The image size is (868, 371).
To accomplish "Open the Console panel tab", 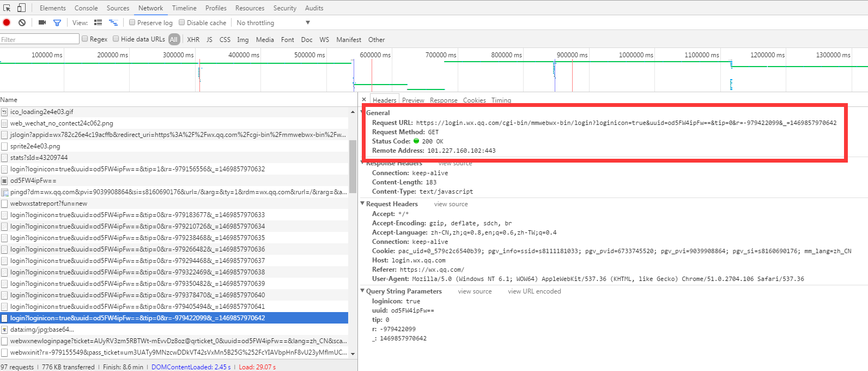I will pos(86,8).
